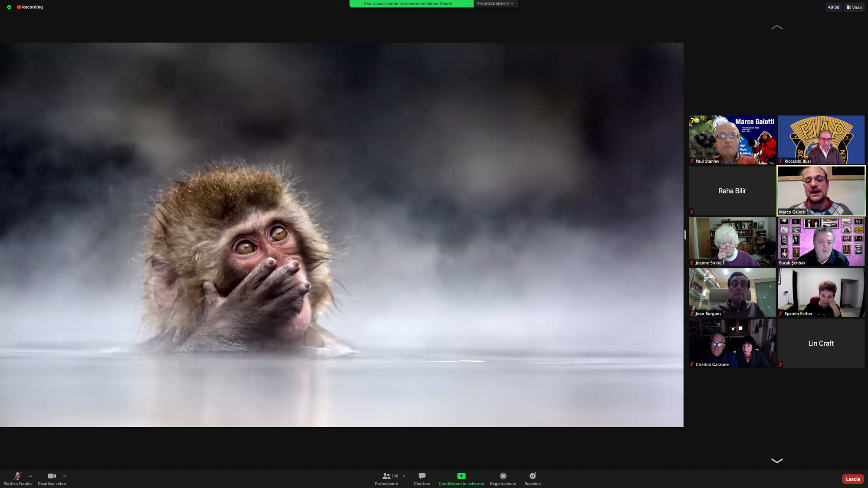868x488 pixels.
Task: Expand participants options caret next to 130
Action: [404, 476]
